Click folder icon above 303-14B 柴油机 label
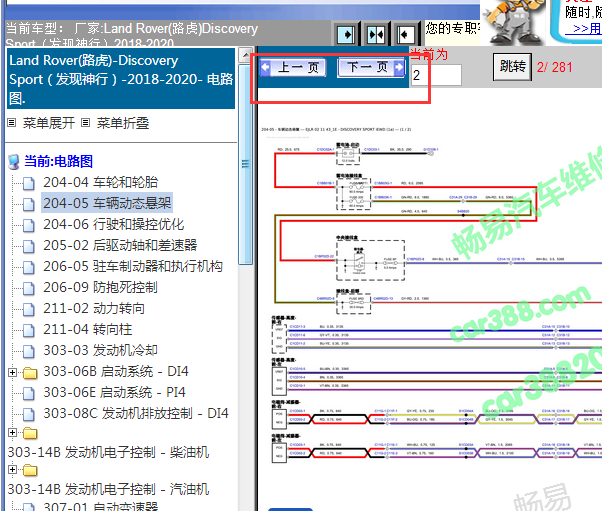 [x=30, y=433]
